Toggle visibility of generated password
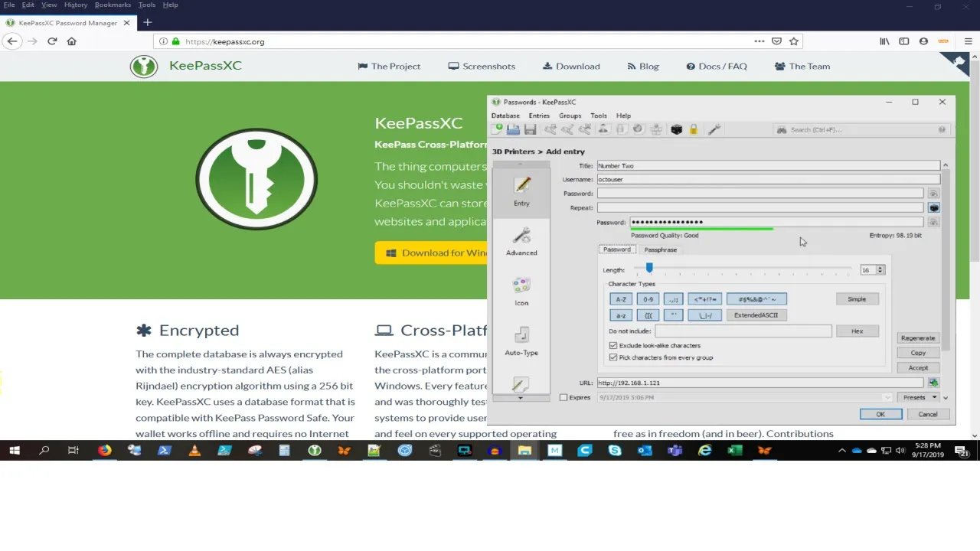Viewport: 980px width, 551px height. pos(933,222)
